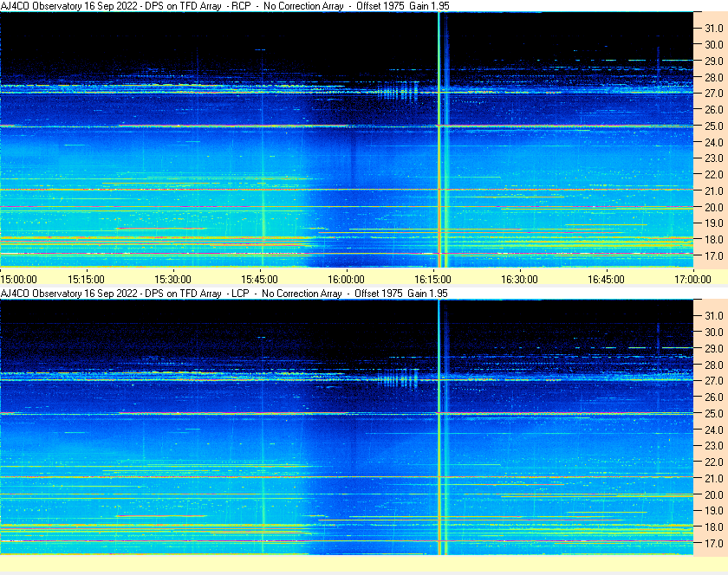Click the 21.0 frequency label on RCP plot
Screen dimensions: 728x575
714,191
